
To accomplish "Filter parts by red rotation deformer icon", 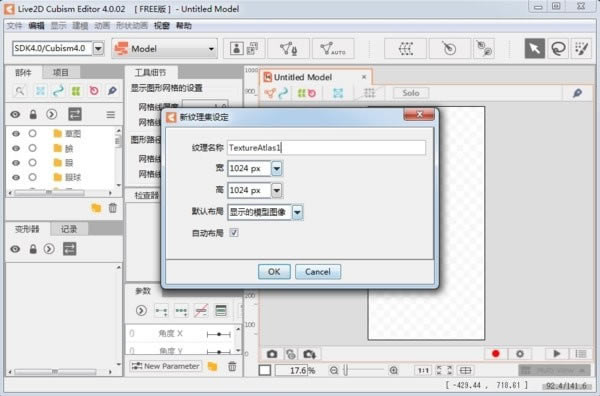I will click(94, 91).
